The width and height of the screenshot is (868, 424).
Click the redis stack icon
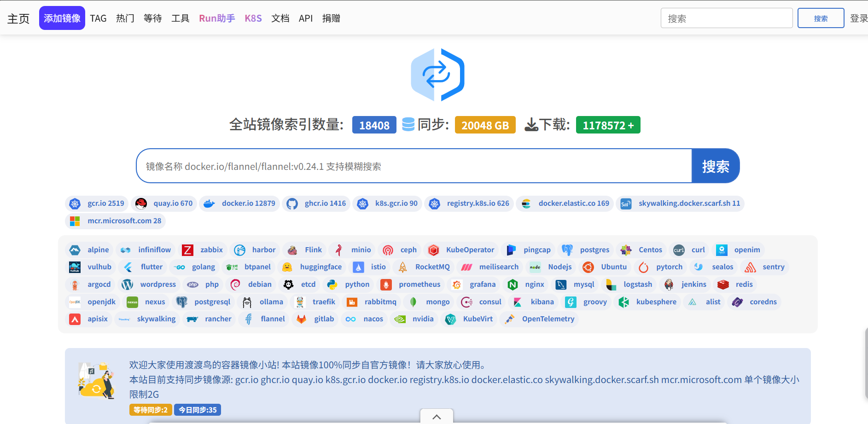point(723,285)
